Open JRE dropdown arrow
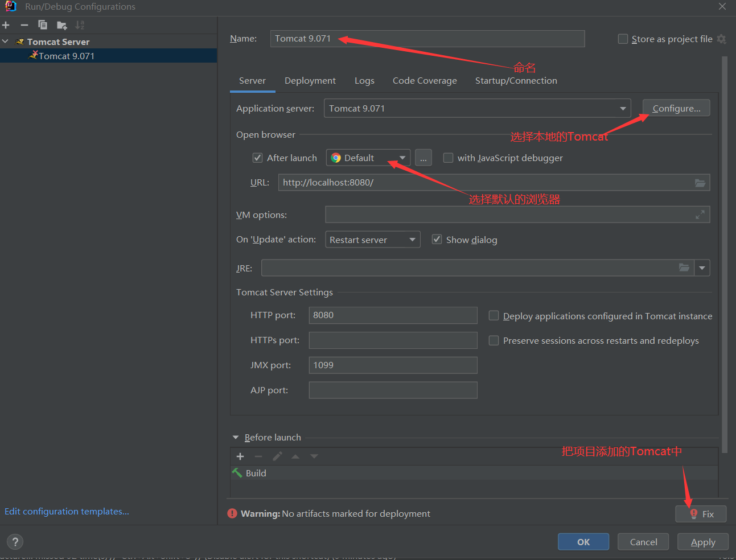The height and width of the screenshot is (560, 736). coord(702,268)
